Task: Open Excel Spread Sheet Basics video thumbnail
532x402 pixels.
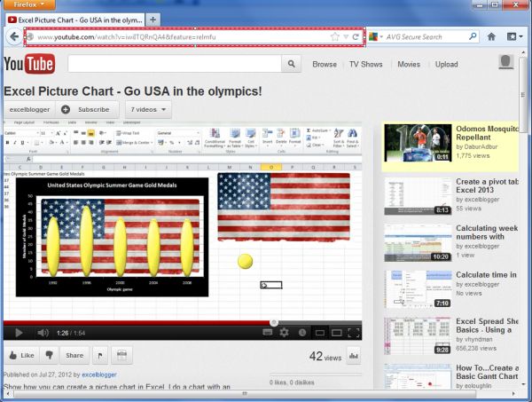Action: 418,336
